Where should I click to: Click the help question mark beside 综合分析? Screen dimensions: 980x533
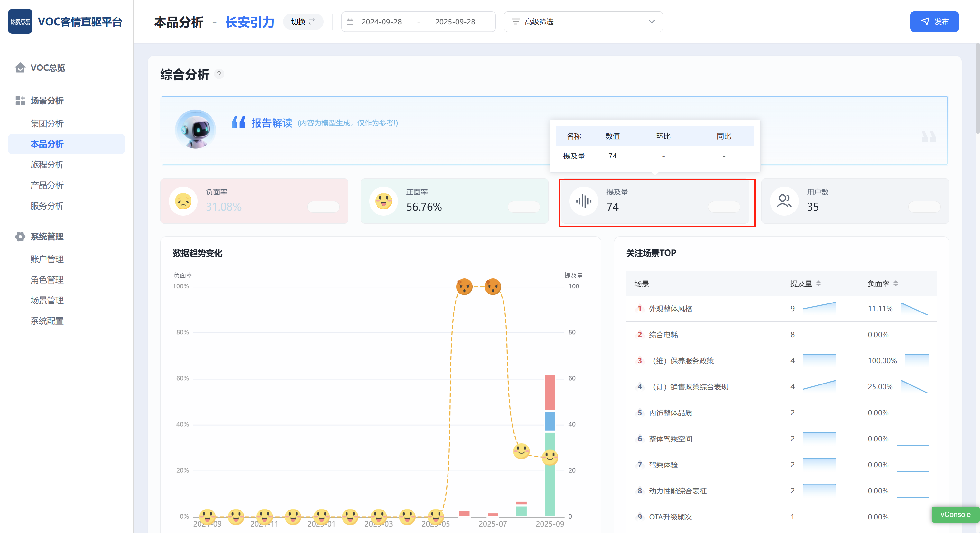point(219,74)
